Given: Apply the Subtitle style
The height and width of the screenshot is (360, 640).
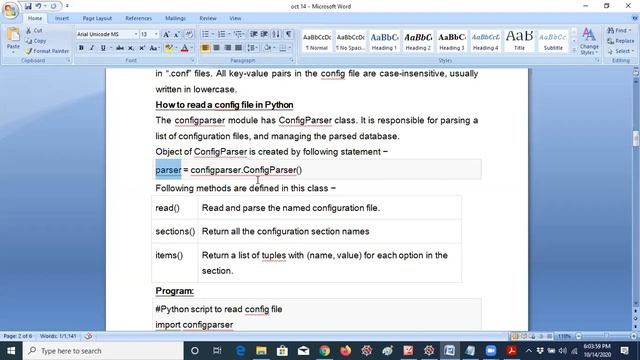Looking at the screenshot, I should (x=553, y=41).
